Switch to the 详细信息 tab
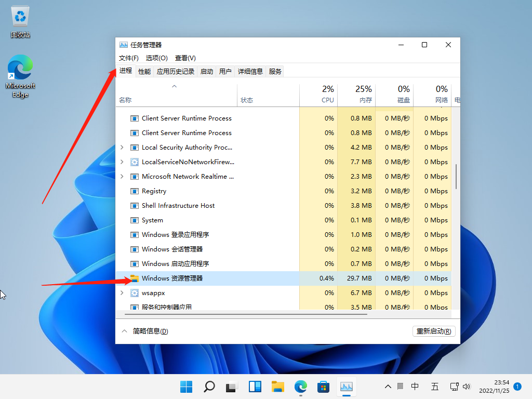 click(x=250, y=72)
